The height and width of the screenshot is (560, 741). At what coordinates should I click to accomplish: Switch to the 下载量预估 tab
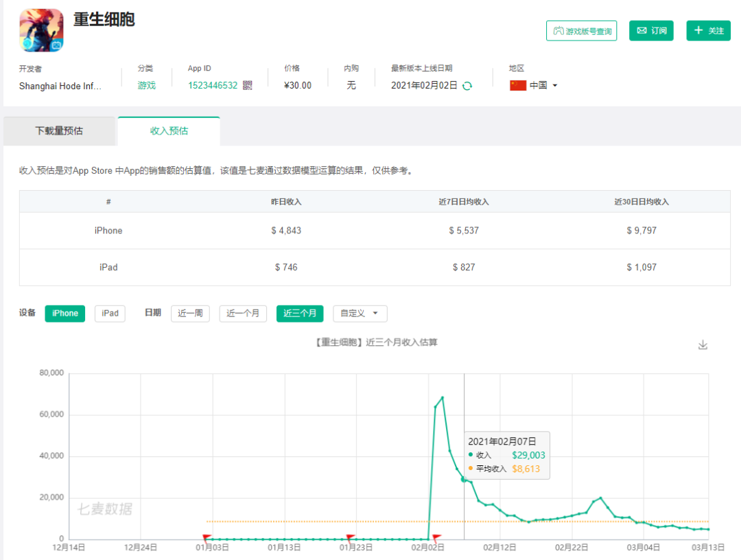(x=59, y=131)
